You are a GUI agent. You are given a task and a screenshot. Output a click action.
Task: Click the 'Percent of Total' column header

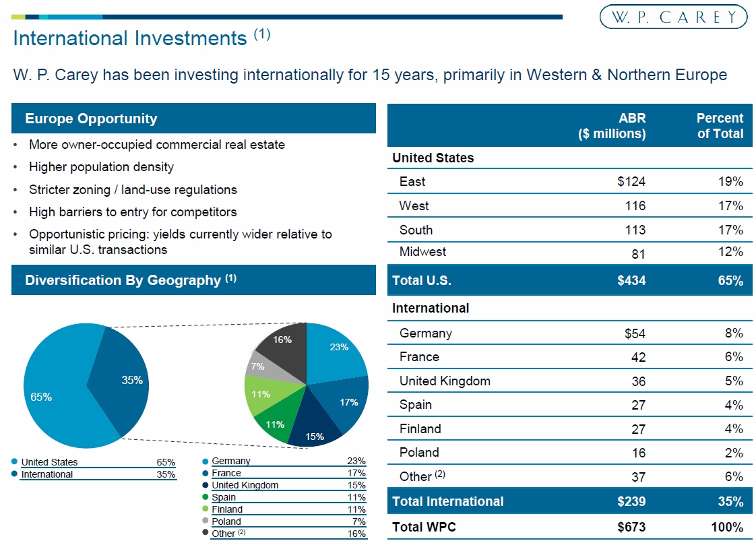[x=720, y=126]
